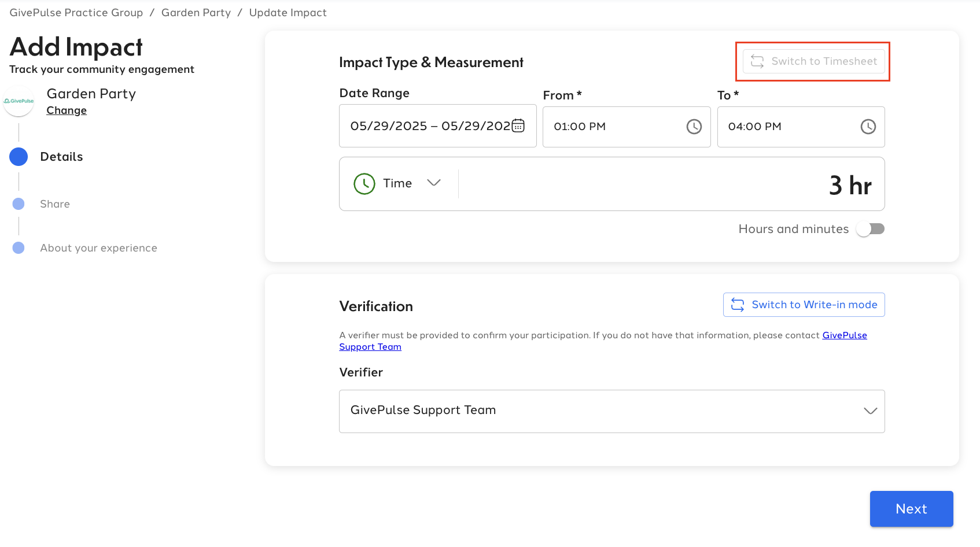The image size is (980, 547).
Task: Open the To time clock picker
Action: [868, 127]
